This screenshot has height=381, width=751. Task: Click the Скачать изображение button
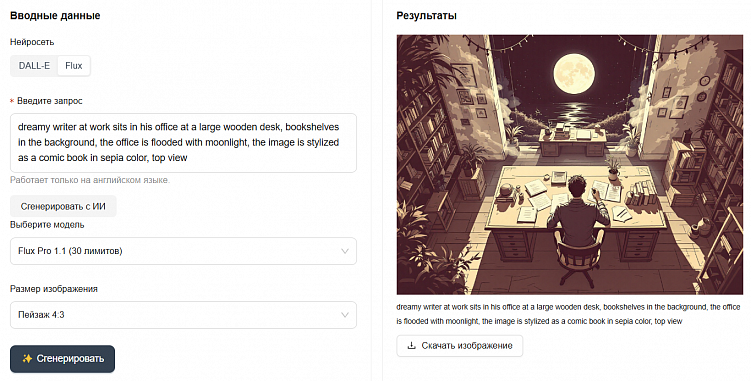point(460,346)
